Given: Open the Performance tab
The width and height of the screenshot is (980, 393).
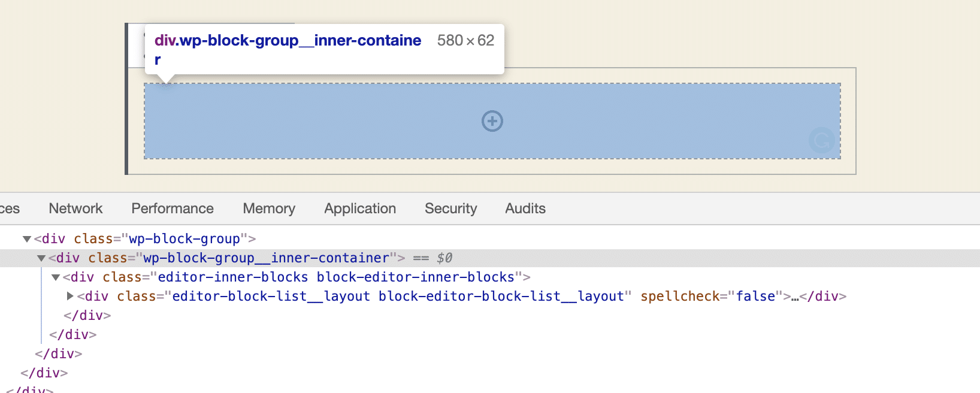Looking at the screenshot, I should pos(173,208).
